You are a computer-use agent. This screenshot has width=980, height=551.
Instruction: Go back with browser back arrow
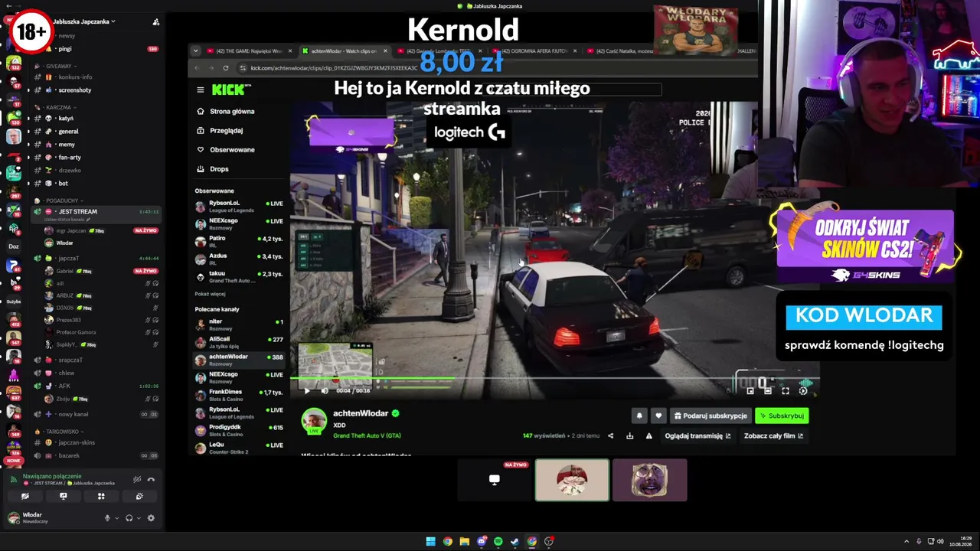[197, 68]
